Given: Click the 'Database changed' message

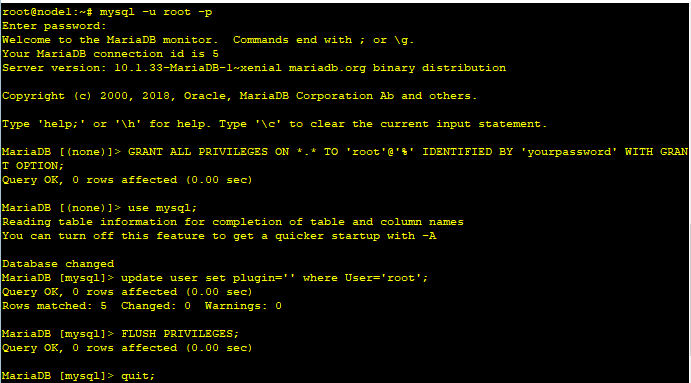Looking at the screenshot, I should 58,264.
